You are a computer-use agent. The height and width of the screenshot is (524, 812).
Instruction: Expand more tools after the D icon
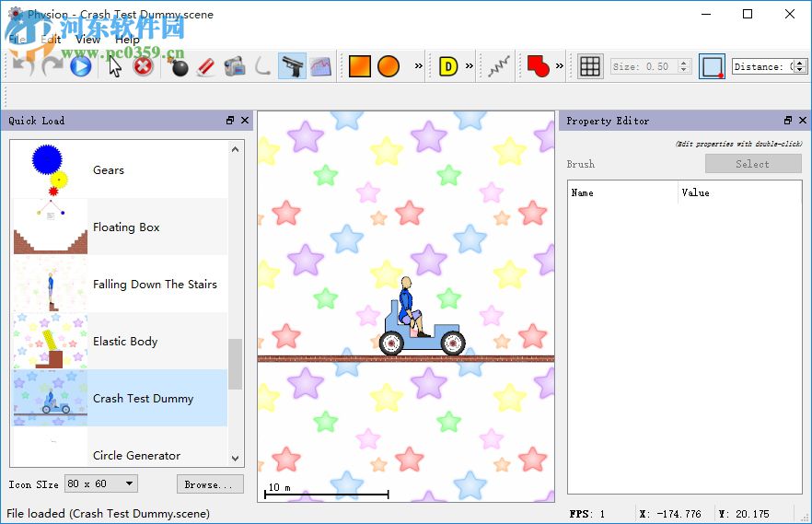(x=470, y=65)
